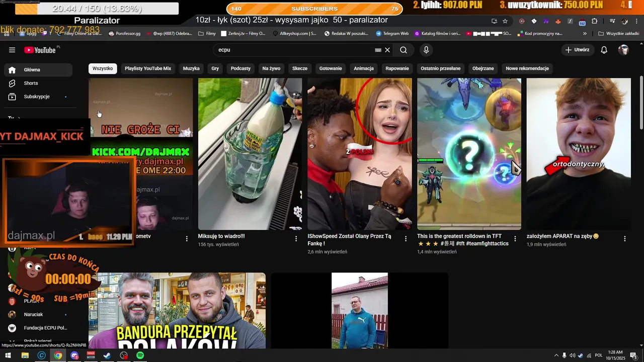Select the Playlisty YouTube Mix chip
This screenshot has width=644, height=362.
coord(148,68)
